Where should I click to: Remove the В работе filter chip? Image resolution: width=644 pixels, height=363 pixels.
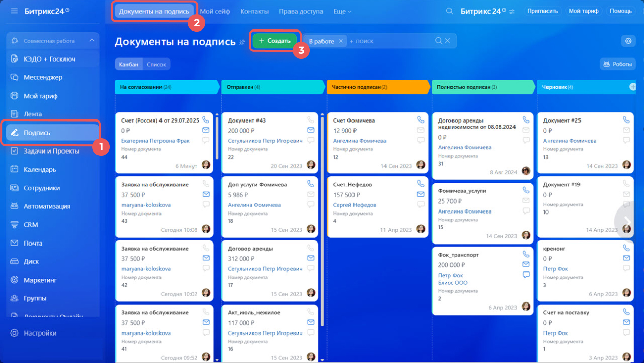341,41
